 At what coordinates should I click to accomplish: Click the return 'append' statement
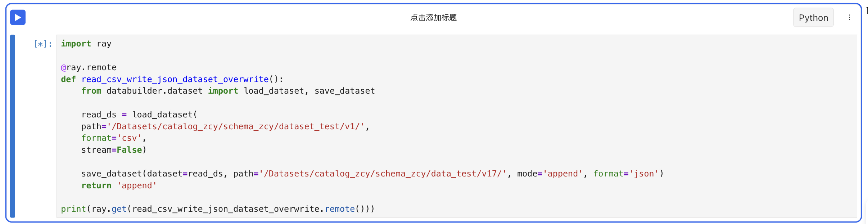click(x=119, y=185)
